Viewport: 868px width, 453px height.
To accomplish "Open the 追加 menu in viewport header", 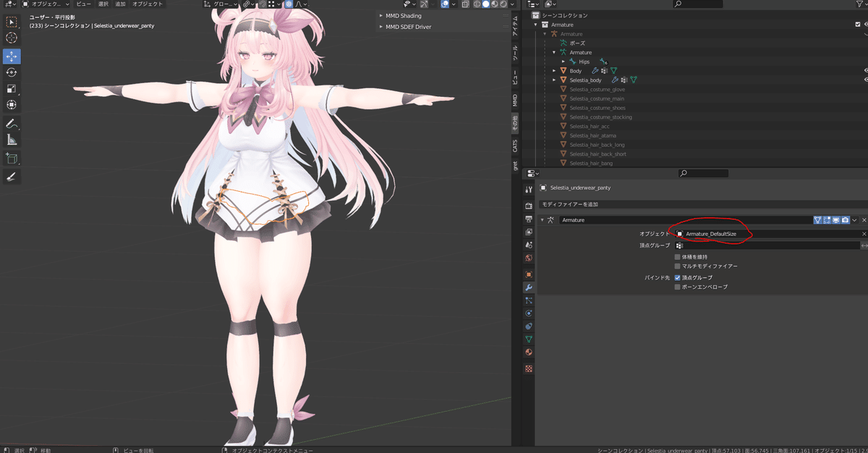I will pyautogui.click(x=120, y=4).
